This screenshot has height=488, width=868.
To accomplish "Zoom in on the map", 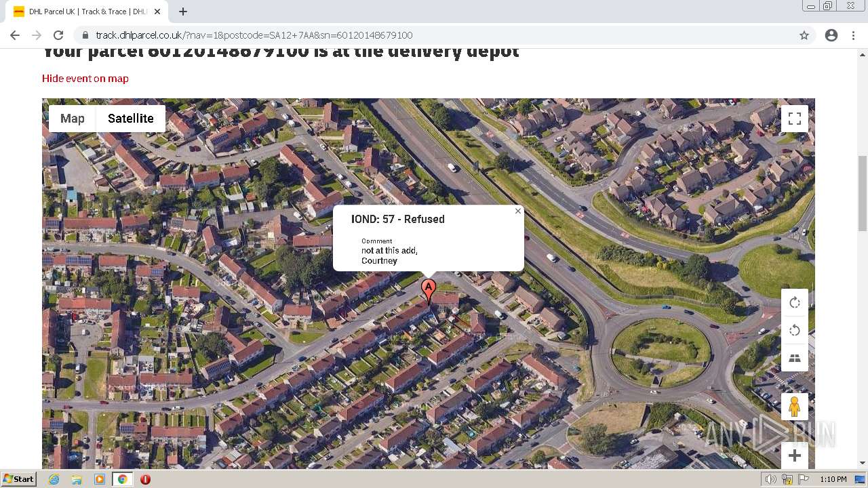I will pyautogui.click(x=795, y=455).
